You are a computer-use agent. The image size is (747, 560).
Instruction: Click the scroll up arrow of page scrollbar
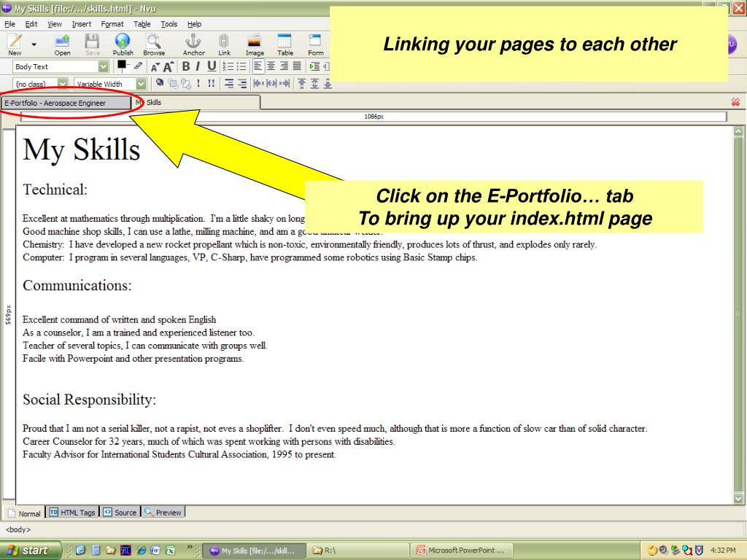738,131
